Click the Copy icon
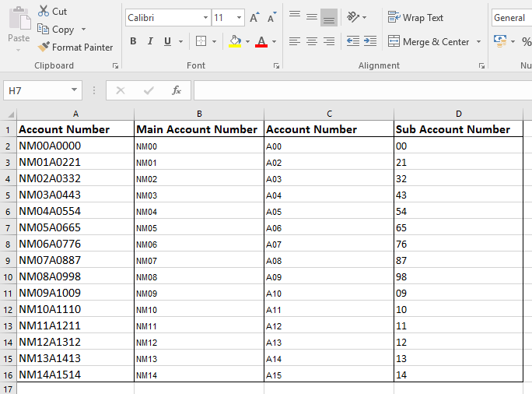The image size is (532, 394). pos(43,29)
